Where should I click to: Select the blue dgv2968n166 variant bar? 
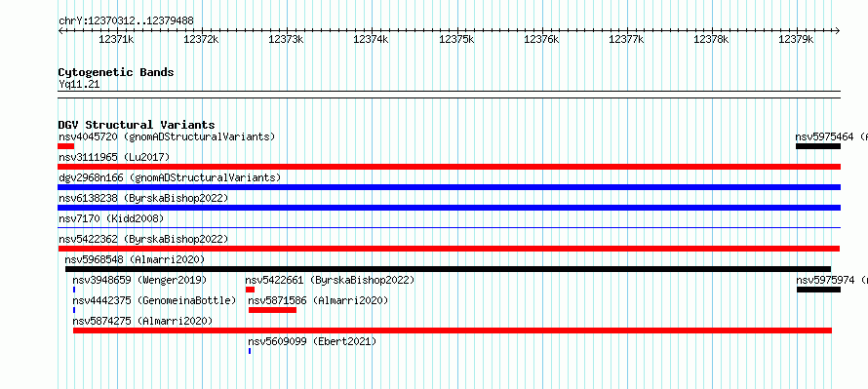(449, 187)
